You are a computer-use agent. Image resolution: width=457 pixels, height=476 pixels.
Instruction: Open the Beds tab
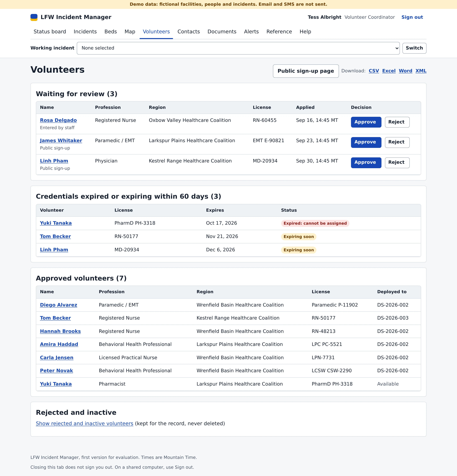(x=111, y=32)
